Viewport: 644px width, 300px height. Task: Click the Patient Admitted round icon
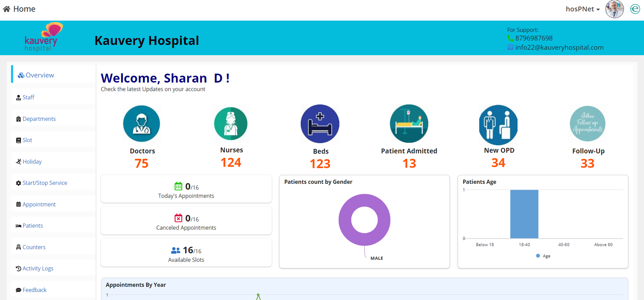pyautogui.click(x=409, y=124)
